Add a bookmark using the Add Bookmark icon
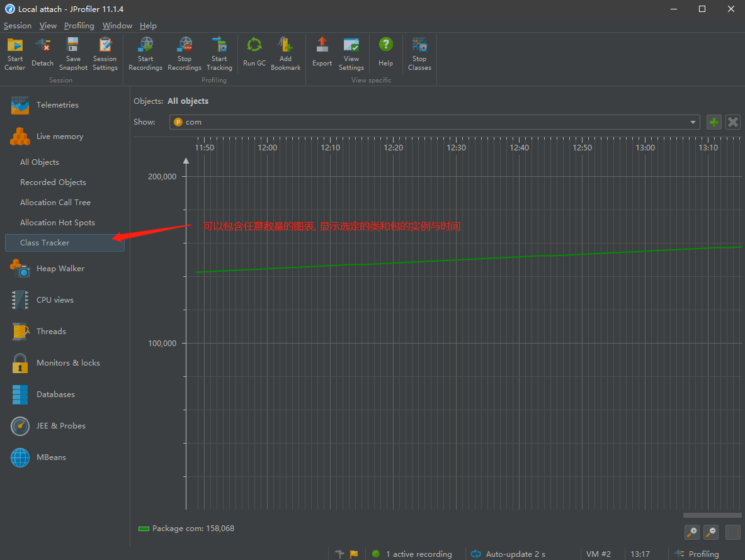This screenshot has height=560, width=745. point(285,53)
